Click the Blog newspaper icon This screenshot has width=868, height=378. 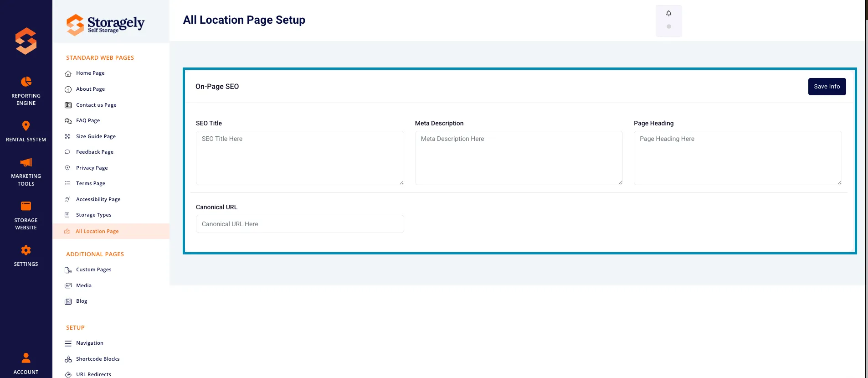68,301
